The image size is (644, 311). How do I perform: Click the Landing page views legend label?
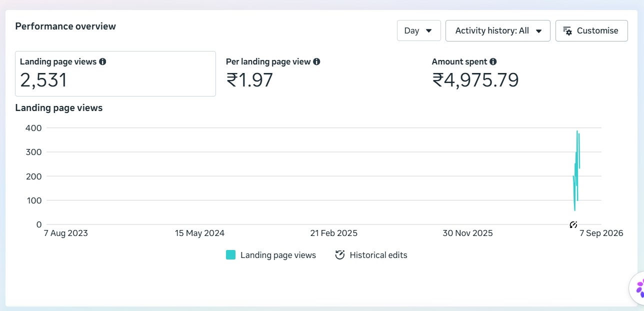click(278, 255)
